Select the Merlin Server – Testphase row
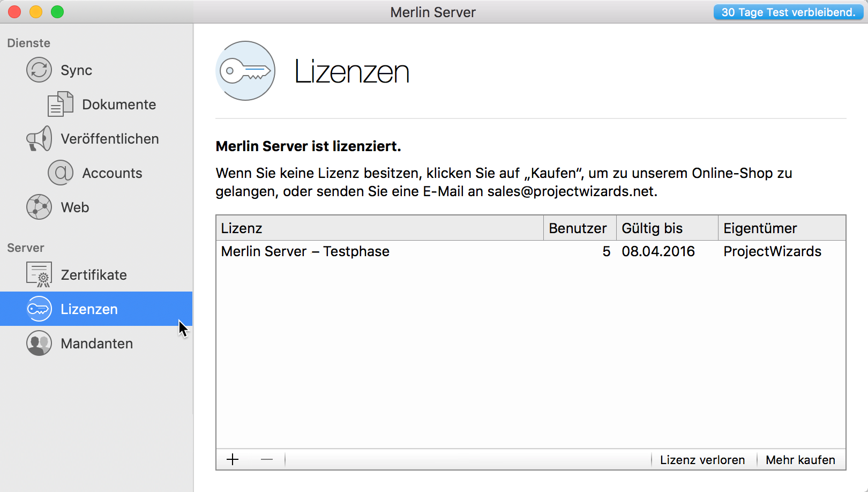The image size is (868, 492). [x=531, y=251]
